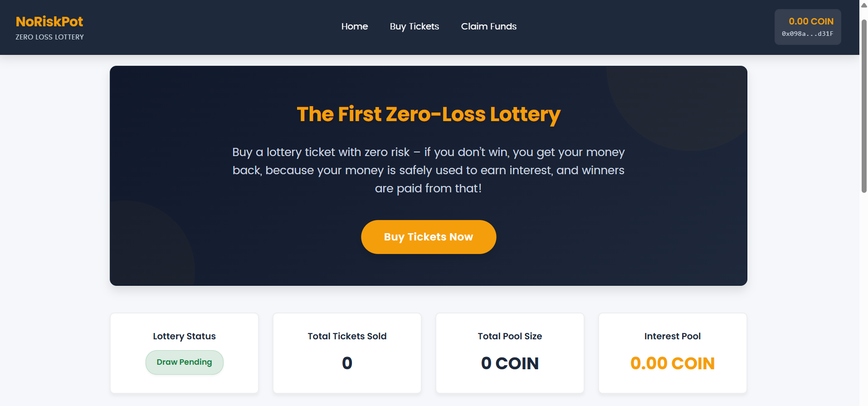Click the NoRiskPot logo
Image resolution: width=868 pixels, height=406 pixels.
pyautogui.click(x=49, y=22)
